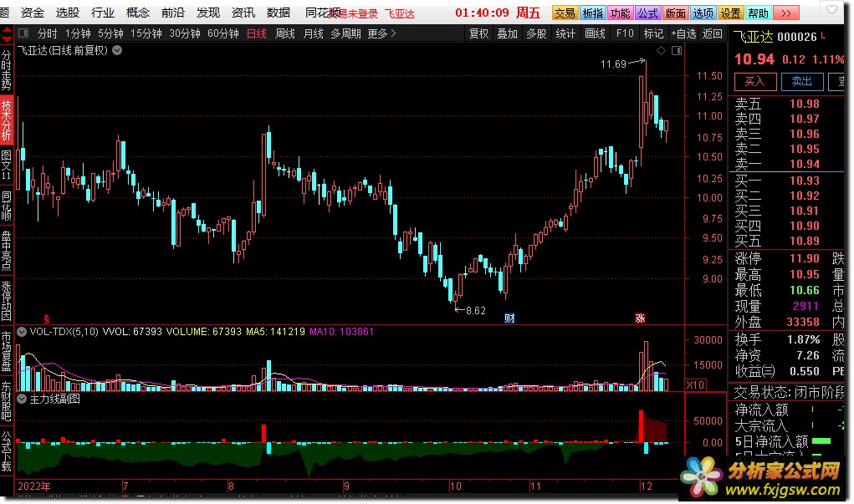Click the 板指 toolbar button

coord(592,13)
